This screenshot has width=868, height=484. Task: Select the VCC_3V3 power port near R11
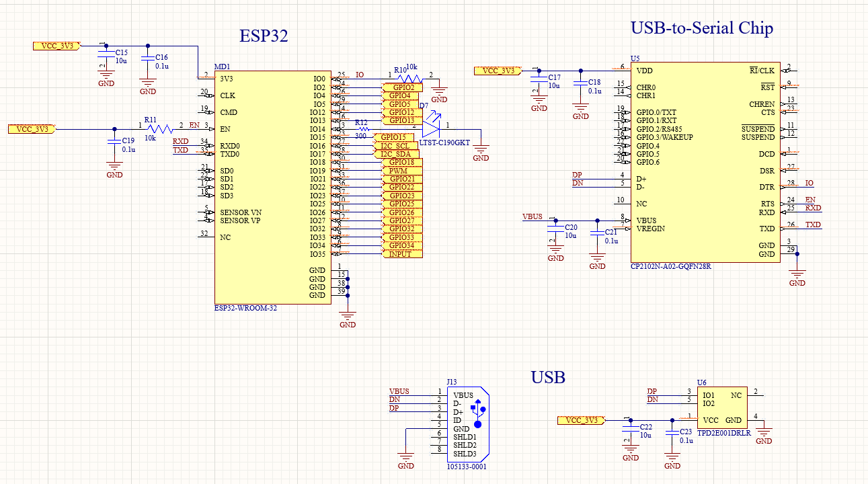point(32,129)
